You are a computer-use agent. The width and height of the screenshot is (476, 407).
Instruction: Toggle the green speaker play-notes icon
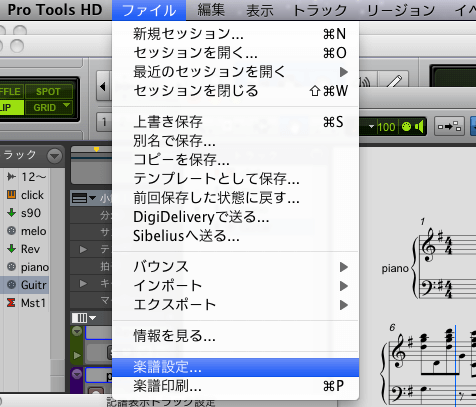(419, 127)
